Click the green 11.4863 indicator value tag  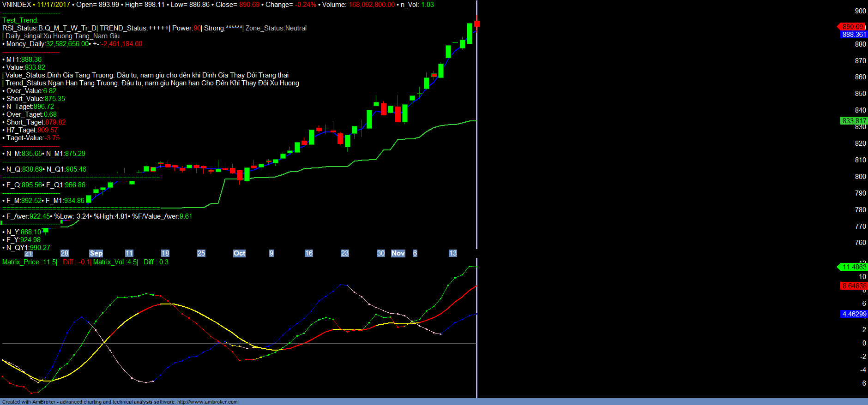[854, 267]
